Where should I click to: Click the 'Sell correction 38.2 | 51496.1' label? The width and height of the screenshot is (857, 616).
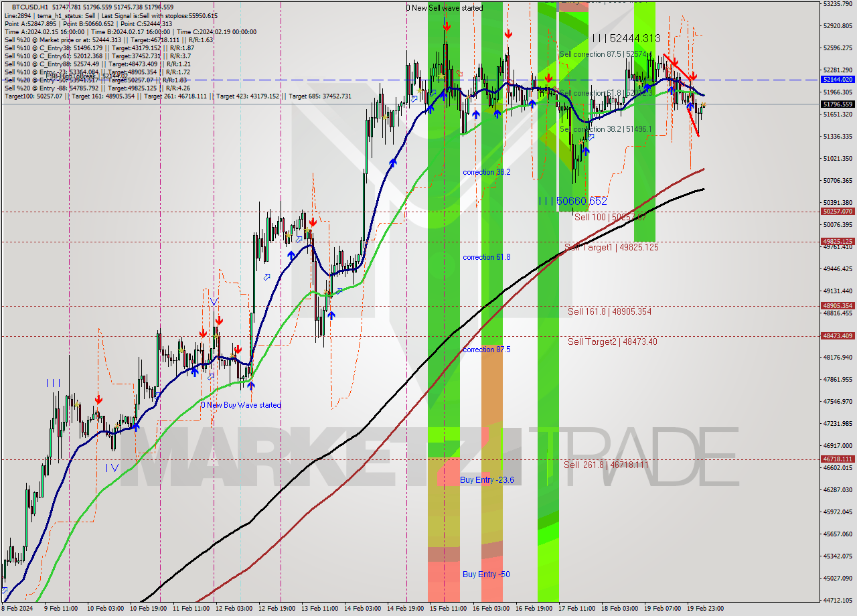(605, 129)
